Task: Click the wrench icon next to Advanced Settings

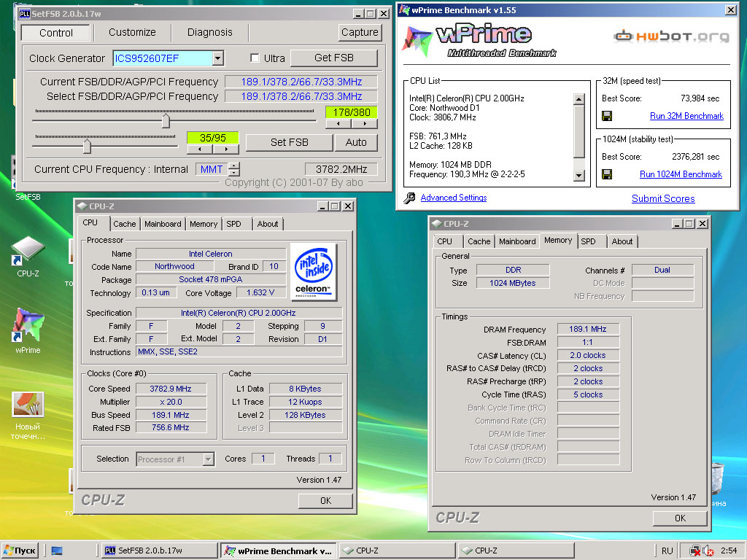Action: 409,198
